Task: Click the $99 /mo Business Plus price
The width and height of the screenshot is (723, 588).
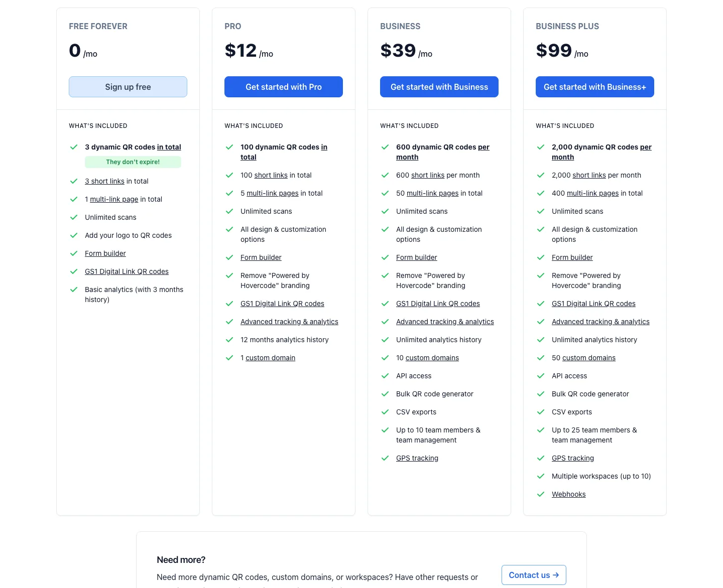Action: pyautogui.click(x=562, y=51)
